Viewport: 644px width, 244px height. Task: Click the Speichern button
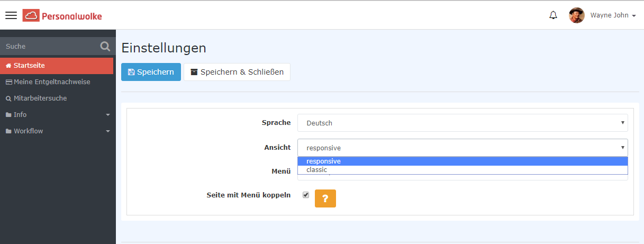tap(151, 72)
